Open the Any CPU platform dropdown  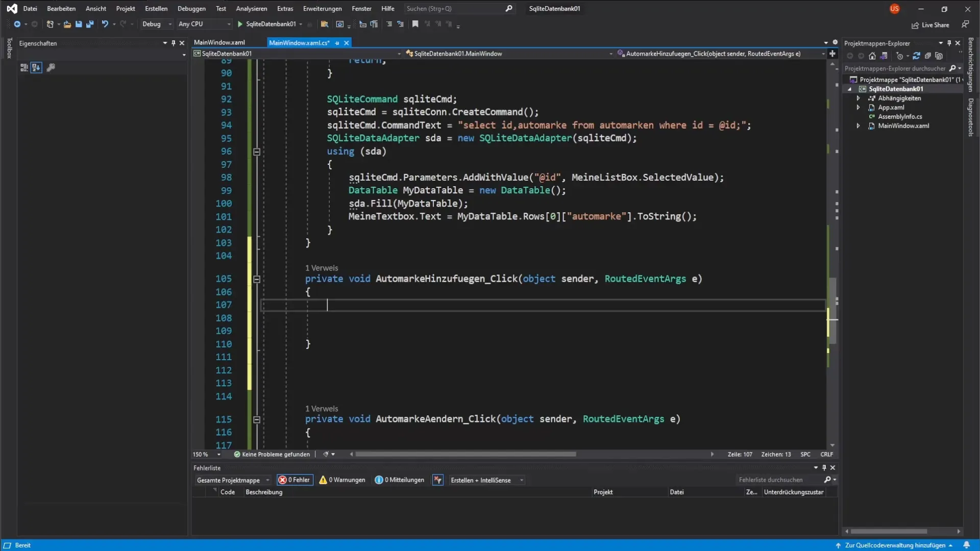click(204, 24)
